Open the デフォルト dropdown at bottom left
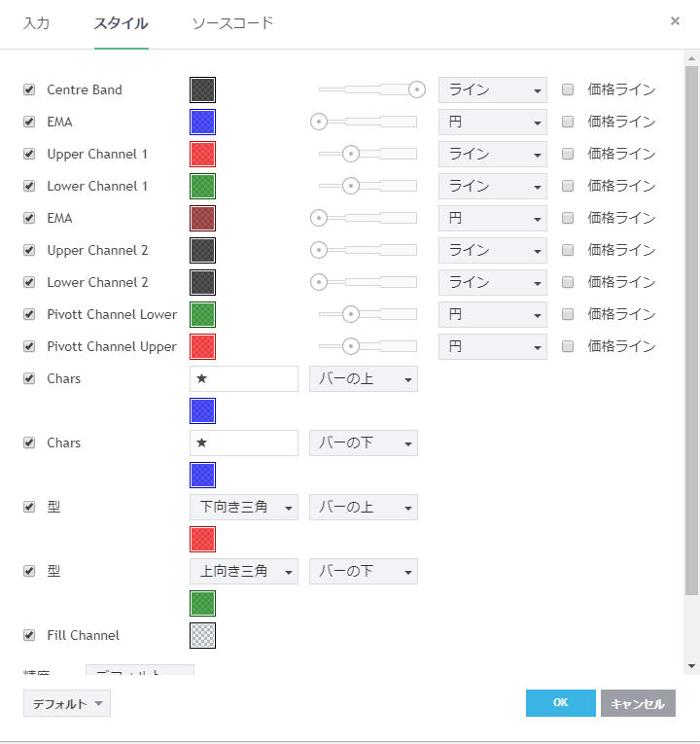The image size is (700, 744). pyautogui.click(x=66, y=703)
